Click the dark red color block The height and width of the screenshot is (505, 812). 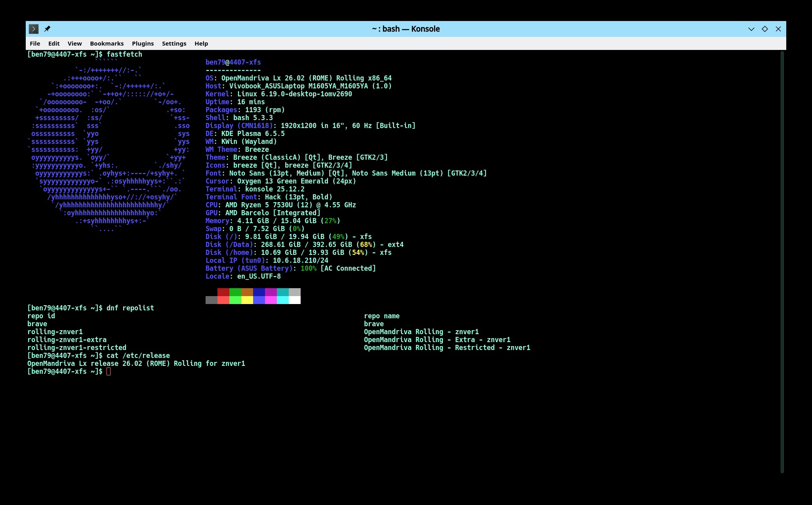223,292
